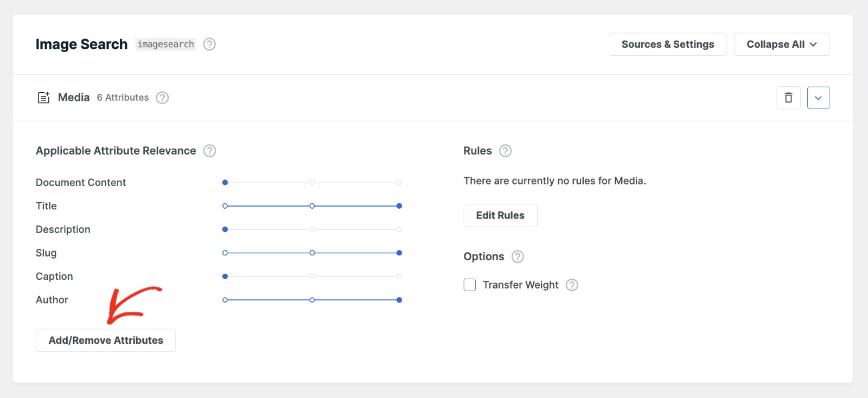Click the Transfer Weight help icon
868x398 pixels.
(572, 285)
